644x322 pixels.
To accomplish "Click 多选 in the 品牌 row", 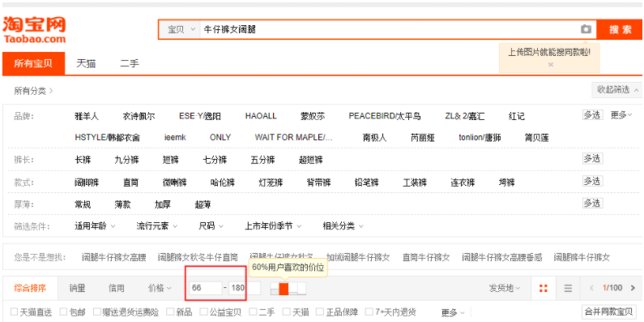I will 592,114.
